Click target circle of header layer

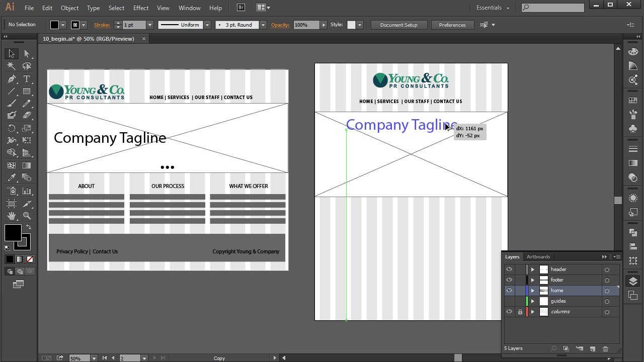[x=607, y=269]
